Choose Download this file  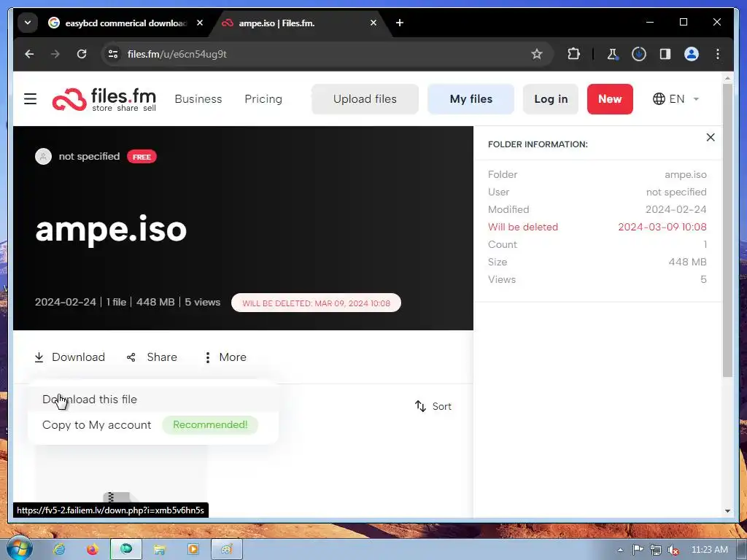coord(153,399)
